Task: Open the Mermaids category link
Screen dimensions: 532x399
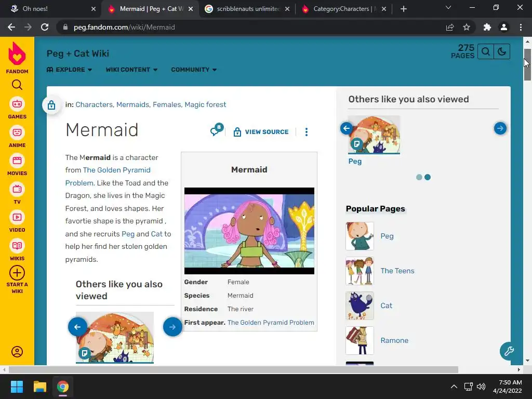Action: click(132, 104)
